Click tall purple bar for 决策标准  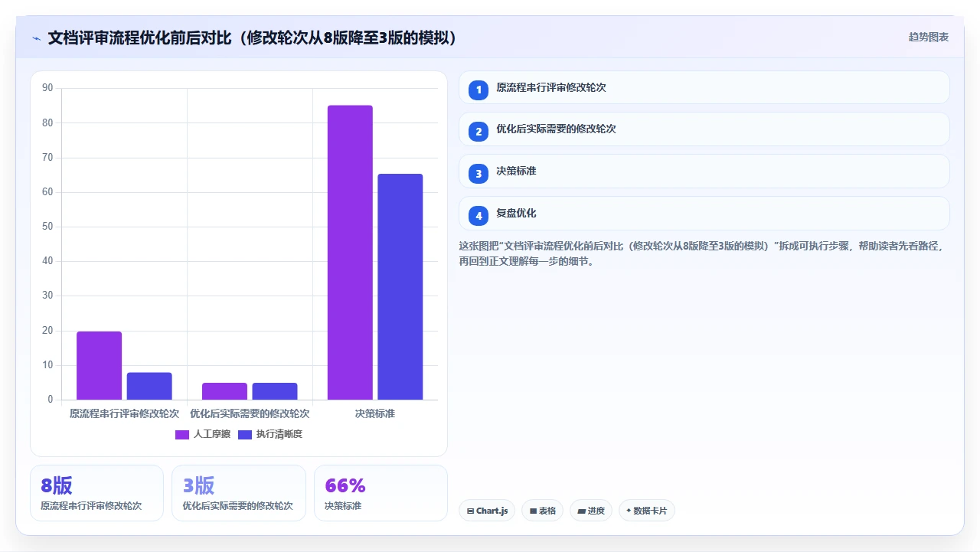350,253
